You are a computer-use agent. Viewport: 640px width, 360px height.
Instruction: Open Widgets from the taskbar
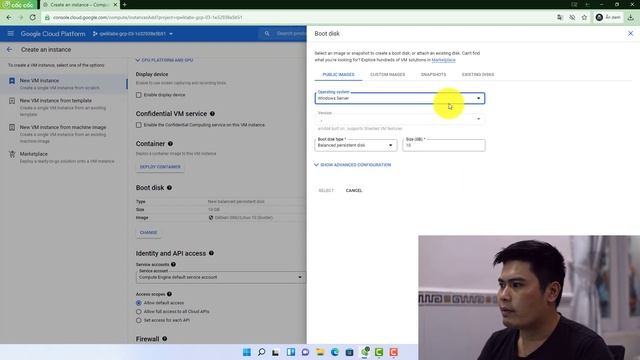(291, 352)
